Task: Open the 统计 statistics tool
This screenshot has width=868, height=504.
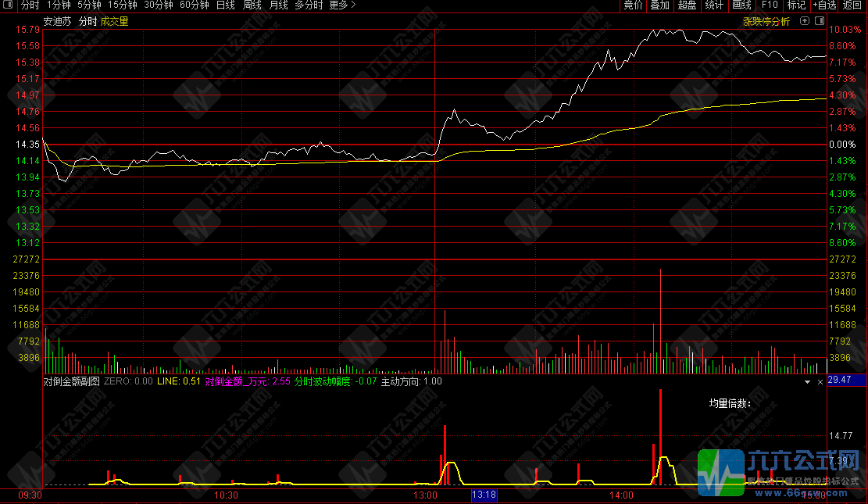Action: pyautogui.click(x=714, y=5)
